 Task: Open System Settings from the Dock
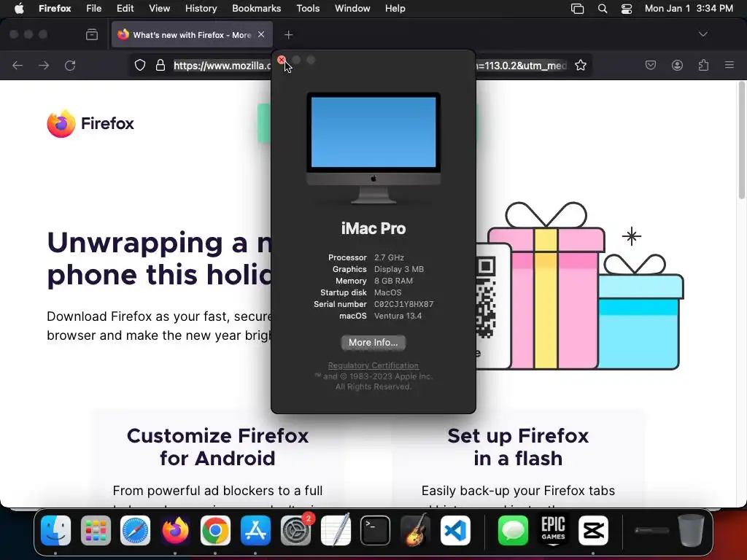tap(295, 530)
